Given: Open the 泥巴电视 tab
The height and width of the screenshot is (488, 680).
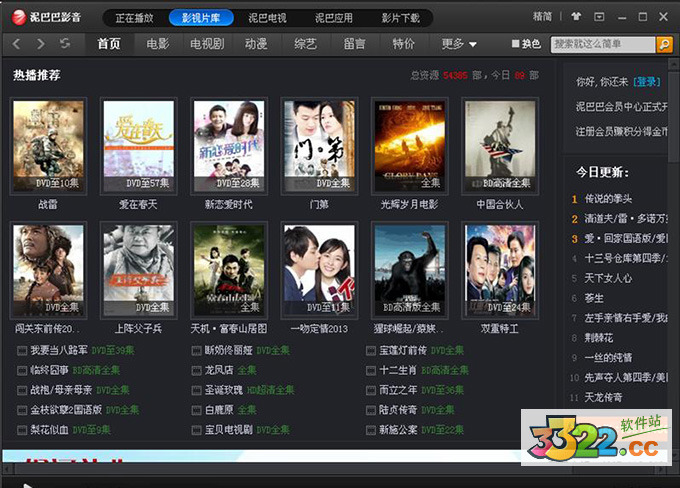Looking at the screenshot, I should tap(268, 18).
